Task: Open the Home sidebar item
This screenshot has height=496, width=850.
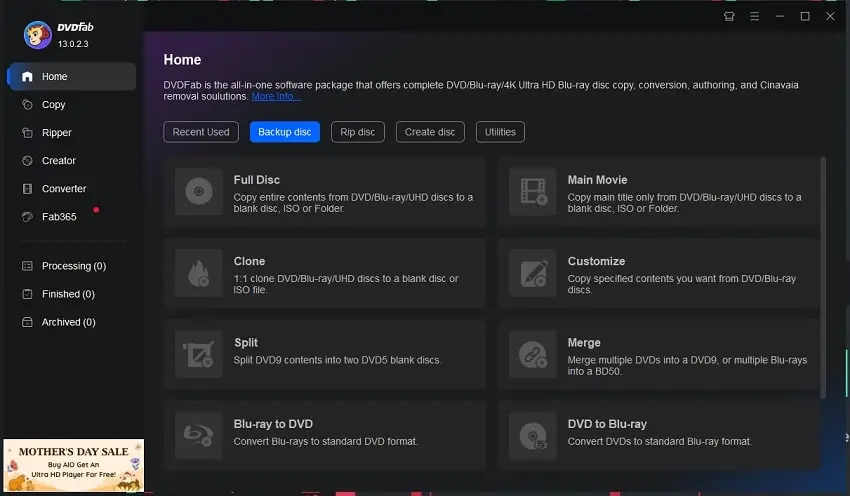Action: pos(72,76)
